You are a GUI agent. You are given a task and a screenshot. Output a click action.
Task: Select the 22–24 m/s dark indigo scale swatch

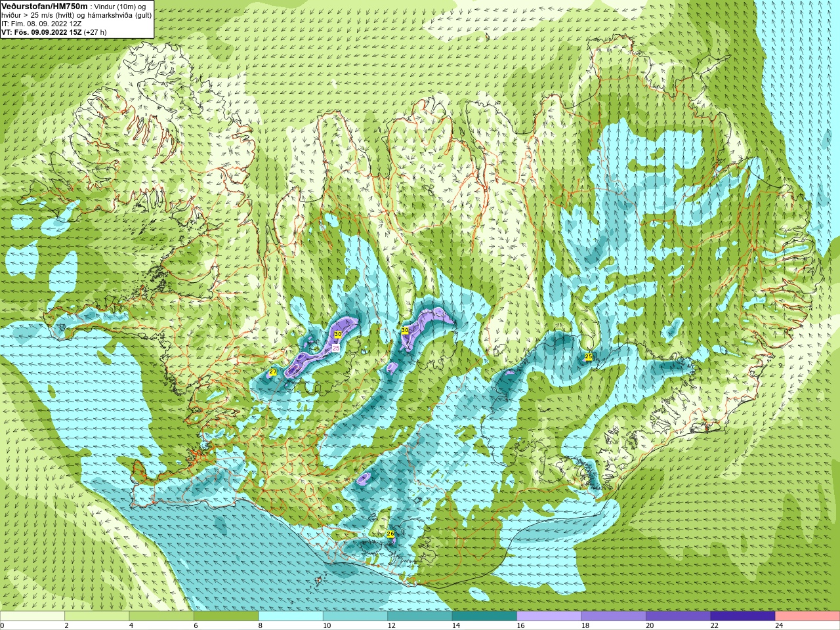point(743,616)
